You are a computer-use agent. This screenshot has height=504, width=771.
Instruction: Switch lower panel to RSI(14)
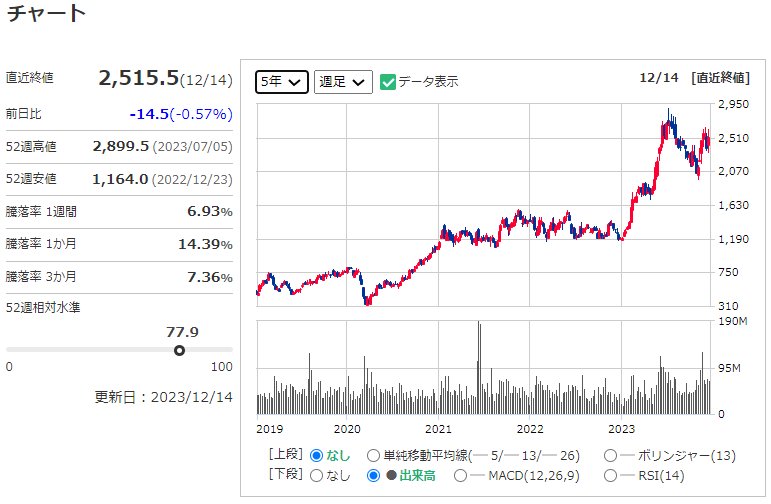coord(610,475)
